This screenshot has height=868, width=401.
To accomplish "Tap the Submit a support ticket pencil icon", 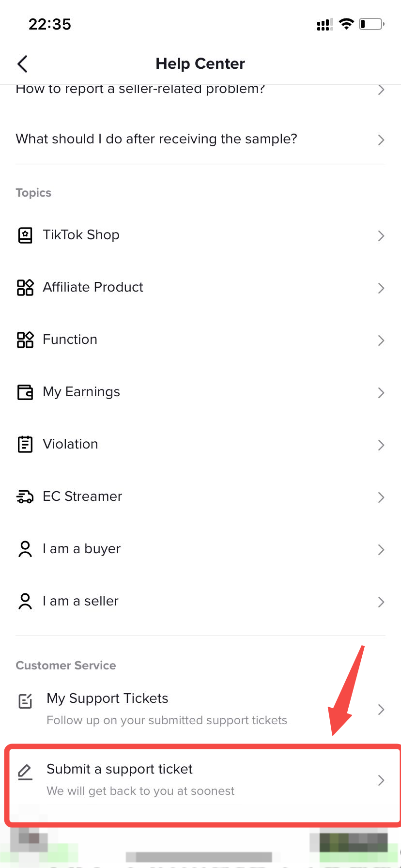I will (25, 772).
